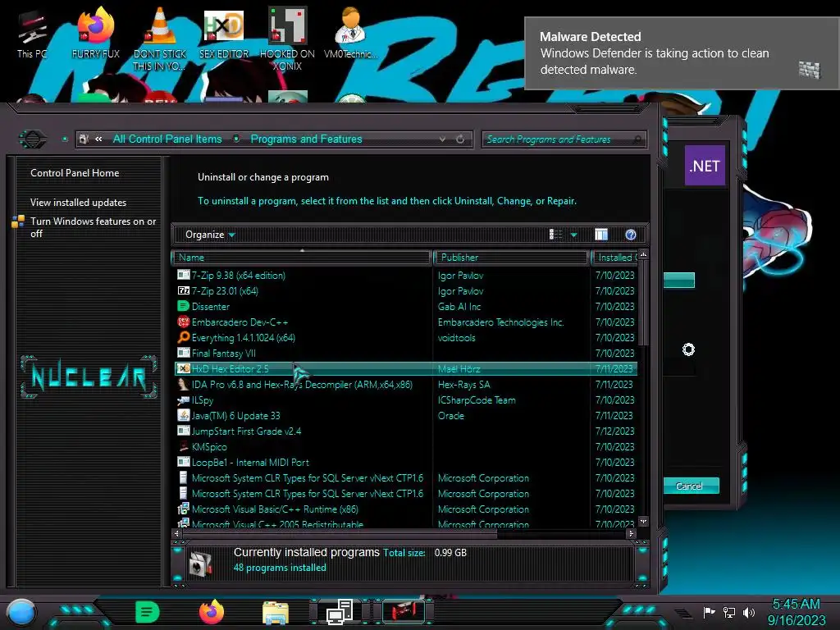This screenshot has height=630, width=840.
Task: Click the Java coffee cup list icon
Action: pyautogui.click(x=183, y=415)
